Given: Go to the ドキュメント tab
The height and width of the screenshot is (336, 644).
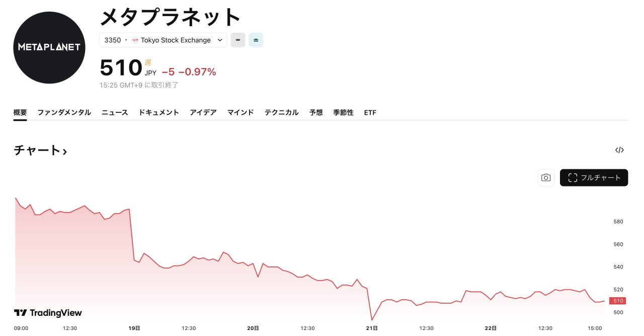Looking at the screenshot, I should point(158,113).
